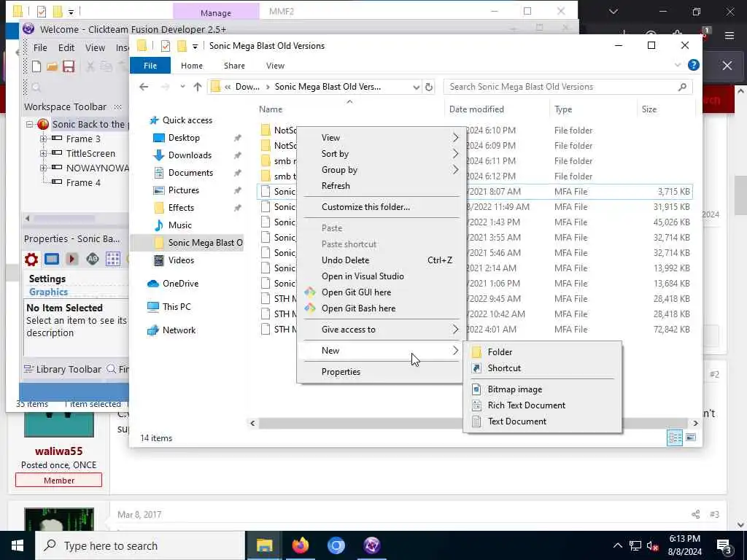Open Firefox from the taskbar
The image size is (747, 560).
point(300,545)
